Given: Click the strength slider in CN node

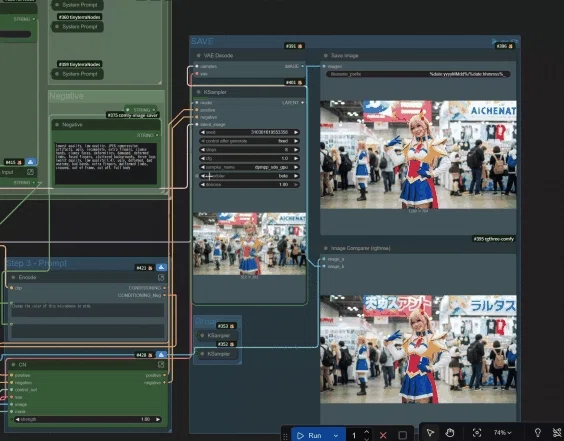Looking at the screenshot, I should pos(88,419).
